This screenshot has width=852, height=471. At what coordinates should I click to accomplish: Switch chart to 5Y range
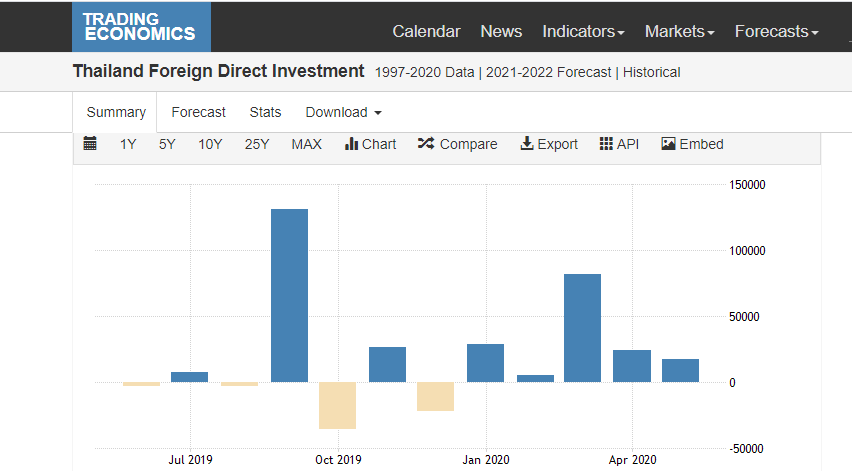(167, 144)
